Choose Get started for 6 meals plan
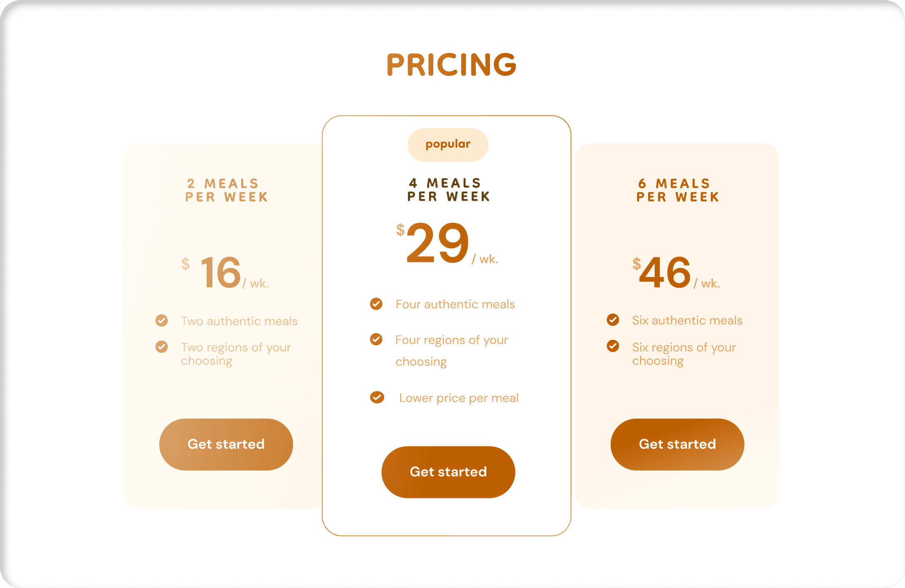The height and width of the screenshot is (588, 905). point(677,444)
